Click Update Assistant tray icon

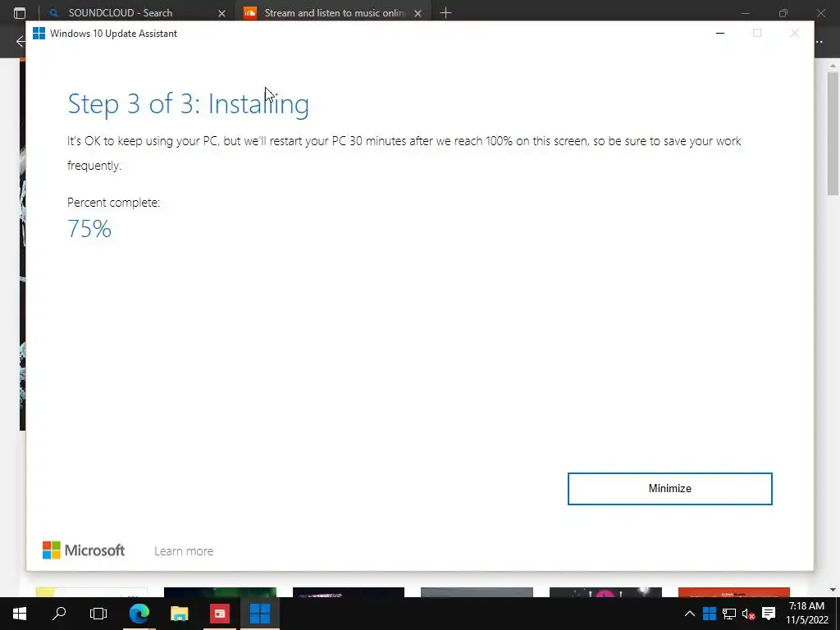tap(710, 614)
